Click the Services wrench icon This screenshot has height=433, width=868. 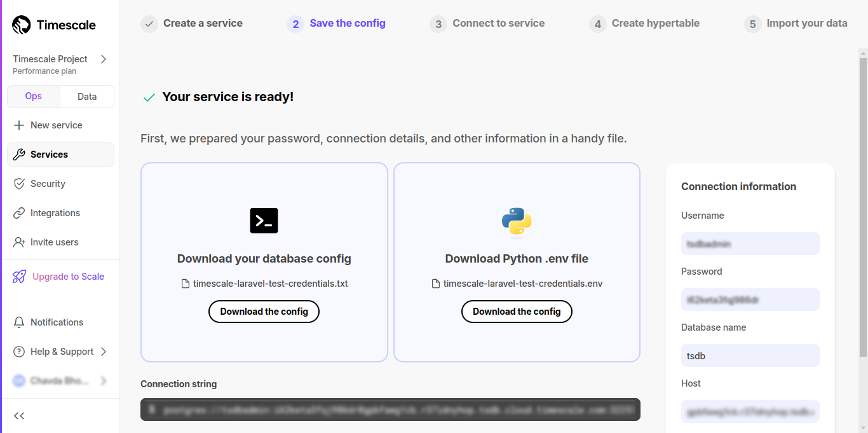[x=19, y=155]
